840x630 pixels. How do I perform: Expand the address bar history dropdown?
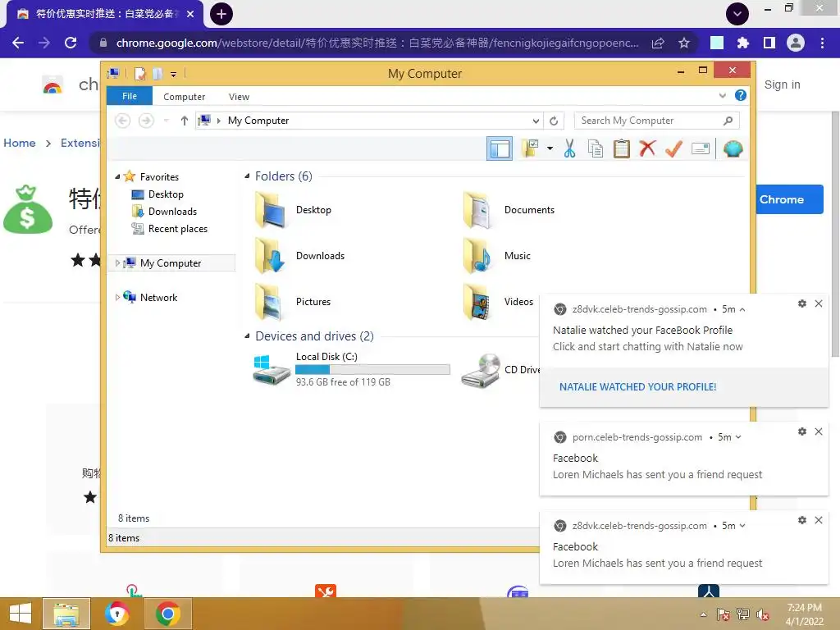[536, 121]
